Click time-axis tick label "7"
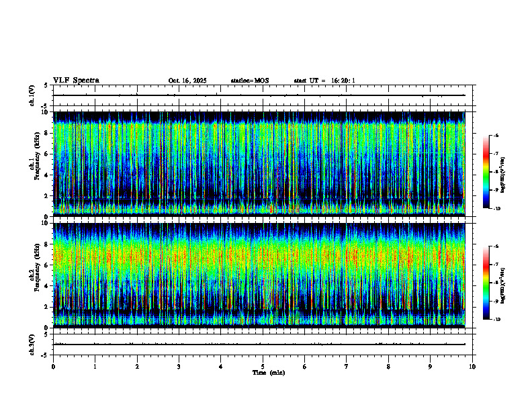Screen dimensions: 532x411 pyautogui.click(x=347, y=367)
